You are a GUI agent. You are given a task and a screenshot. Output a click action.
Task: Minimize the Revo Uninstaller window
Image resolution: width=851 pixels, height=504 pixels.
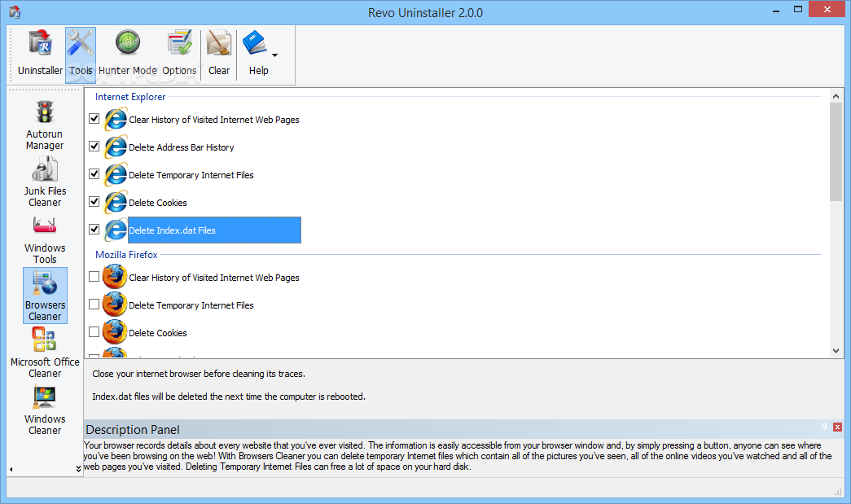click(x=776, y=10)
